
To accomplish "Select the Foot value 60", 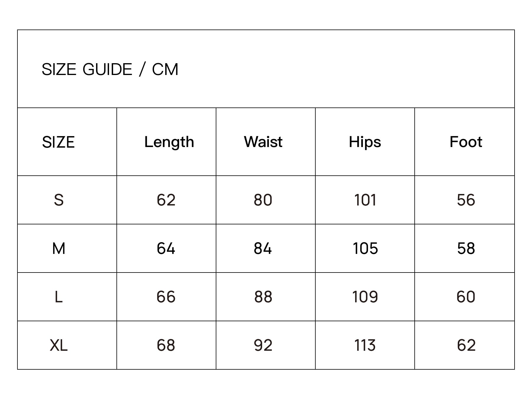I will 466,297.
